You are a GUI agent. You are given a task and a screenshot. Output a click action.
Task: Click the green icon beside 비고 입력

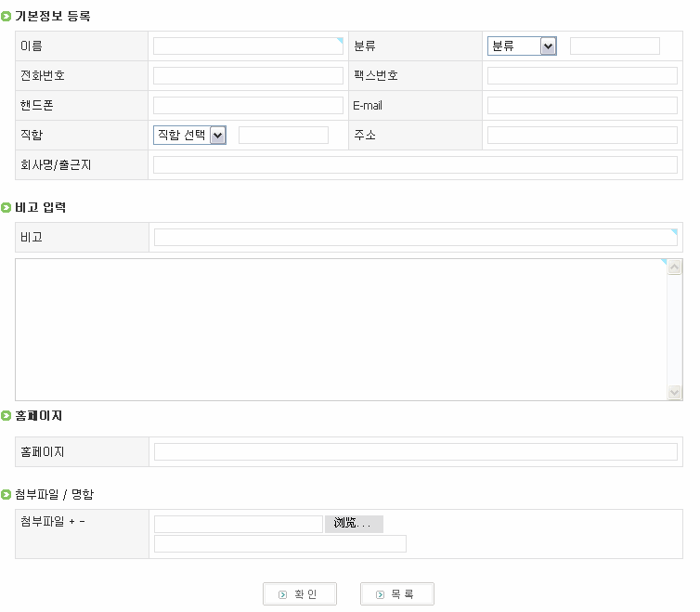click(6, 207)
